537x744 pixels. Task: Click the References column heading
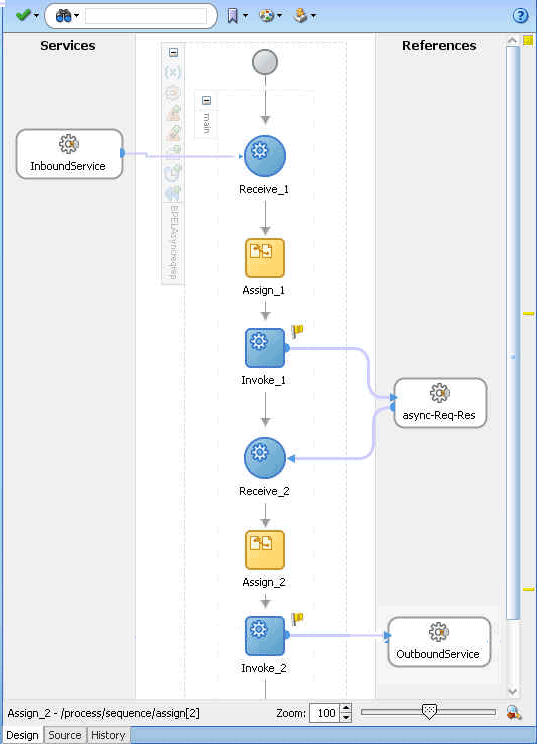click(x=439, y=46)
